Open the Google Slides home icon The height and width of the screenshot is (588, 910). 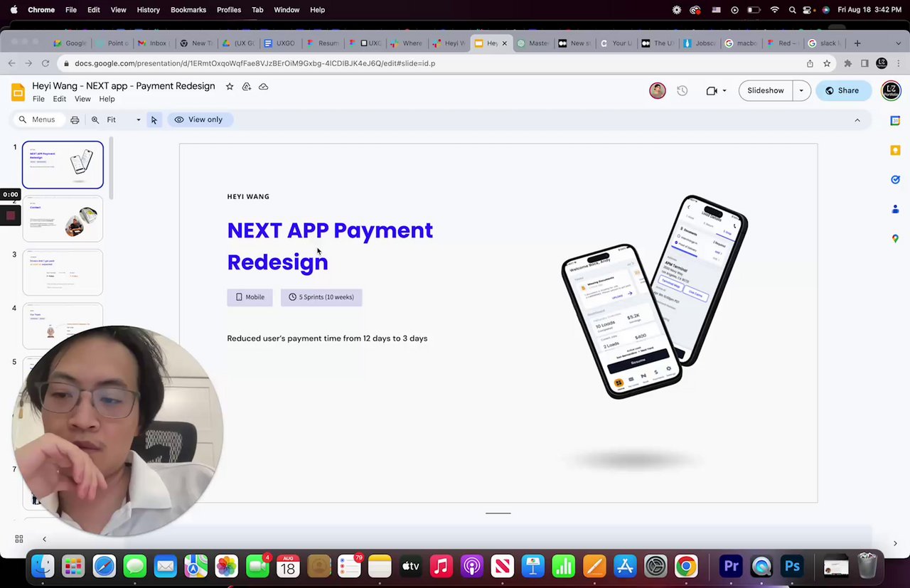(x=18, y=92)
